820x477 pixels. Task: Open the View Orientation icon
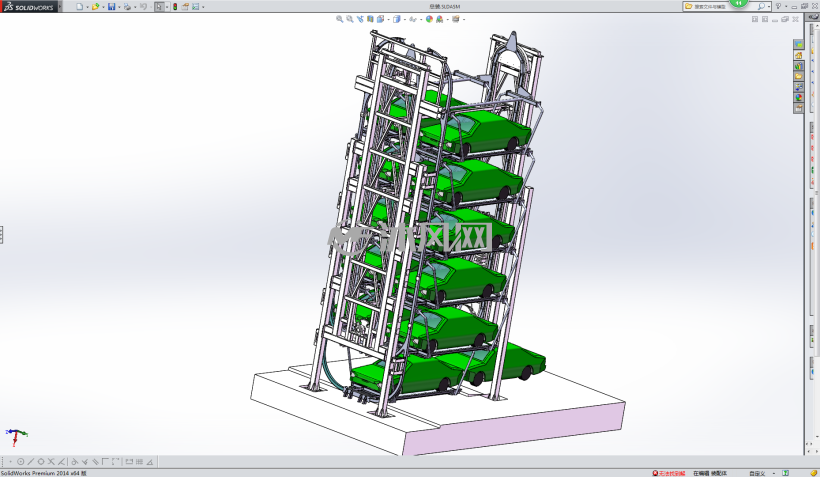(x=381, y=19)
